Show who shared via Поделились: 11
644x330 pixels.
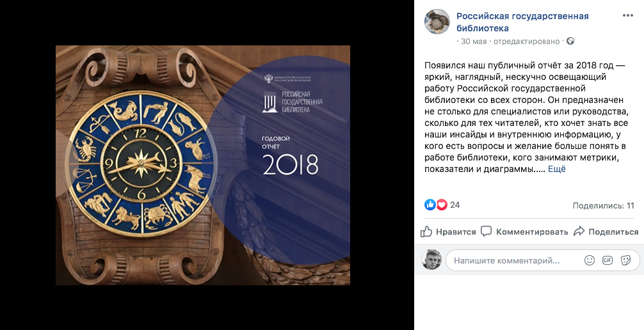[x=603, y=206]
